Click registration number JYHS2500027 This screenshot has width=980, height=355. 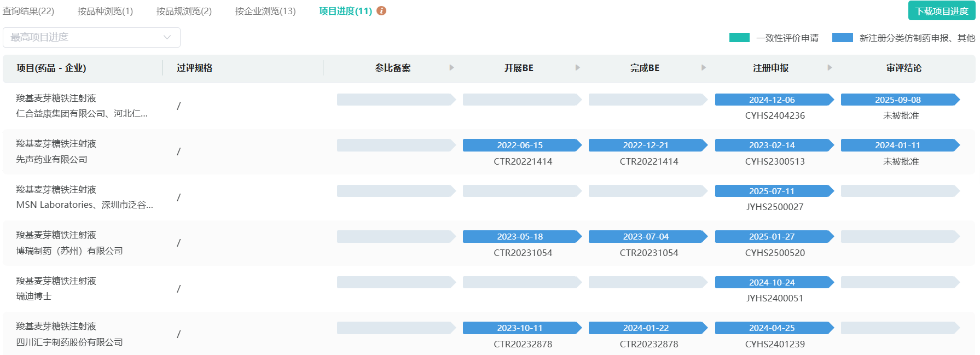click(x=774, y=207)
